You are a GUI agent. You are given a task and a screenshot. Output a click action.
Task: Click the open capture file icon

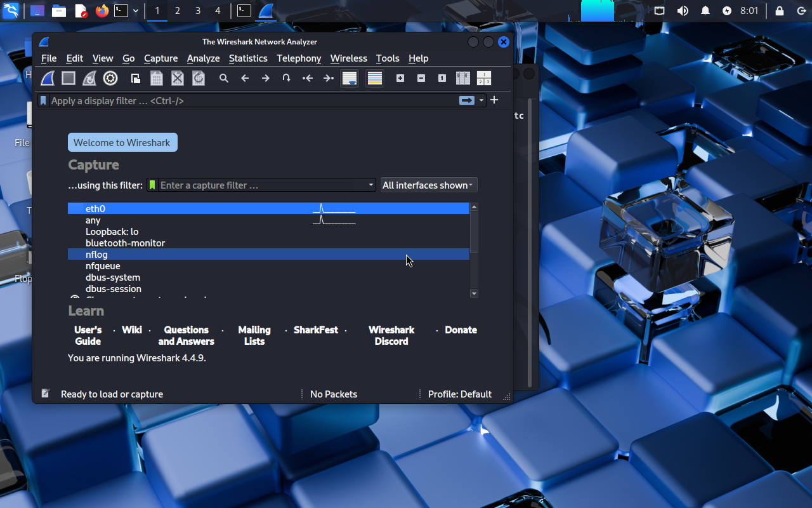tap(136, 78)
